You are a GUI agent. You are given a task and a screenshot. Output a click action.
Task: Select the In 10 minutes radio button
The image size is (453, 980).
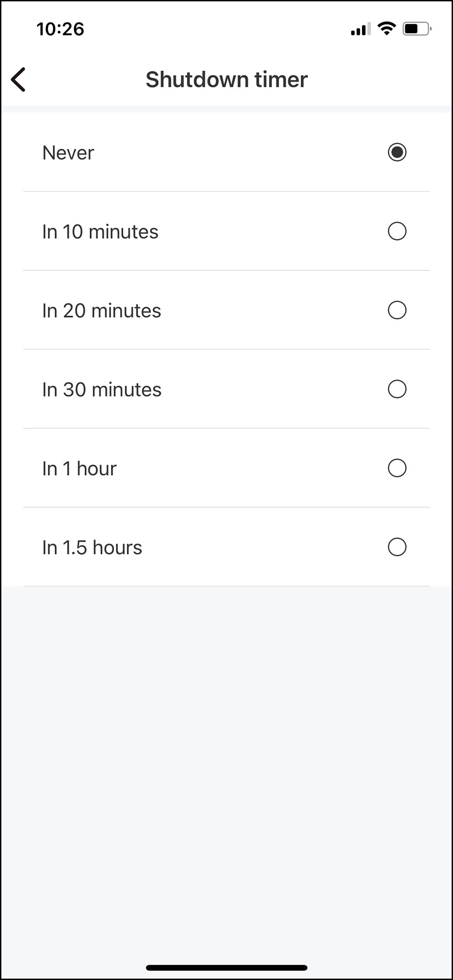(397, 231)
